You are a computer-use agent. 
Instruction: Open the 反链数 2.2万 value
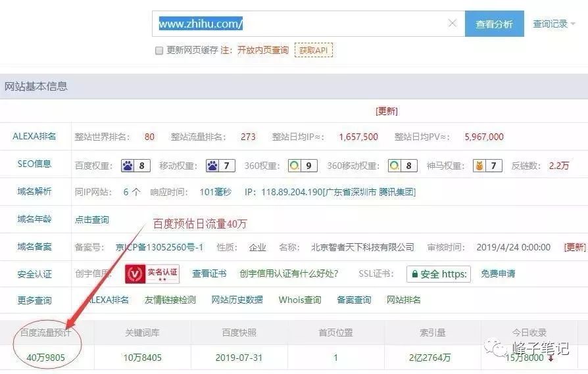559,166
